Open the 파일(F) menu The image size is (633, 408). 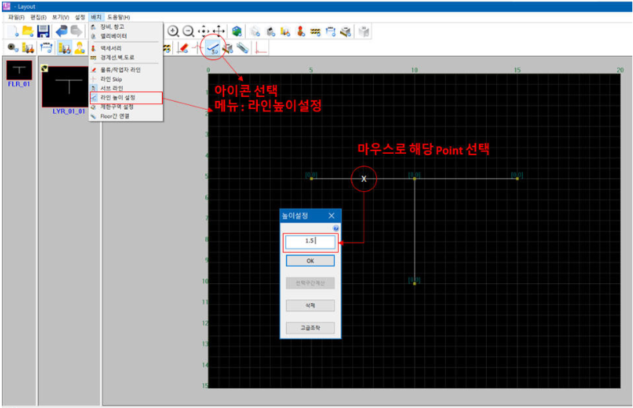pyautogui.click(x=15, y=17)
